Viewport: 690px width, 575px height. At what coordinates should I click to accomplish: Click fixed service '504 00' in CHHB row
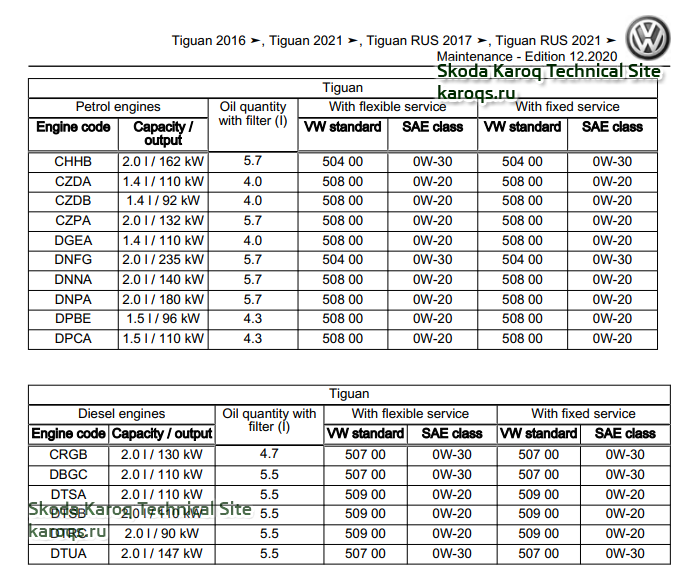click(522, 161)
